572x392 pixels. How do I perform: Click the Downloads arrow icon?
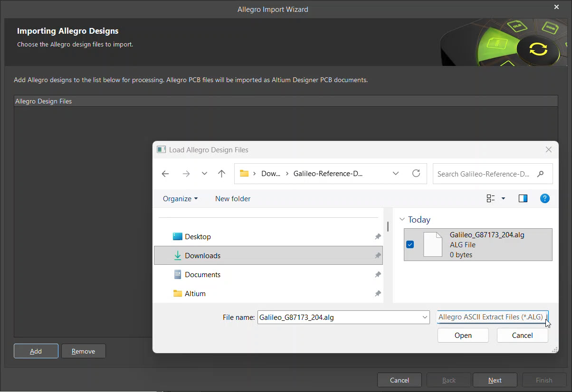[178, 255]
